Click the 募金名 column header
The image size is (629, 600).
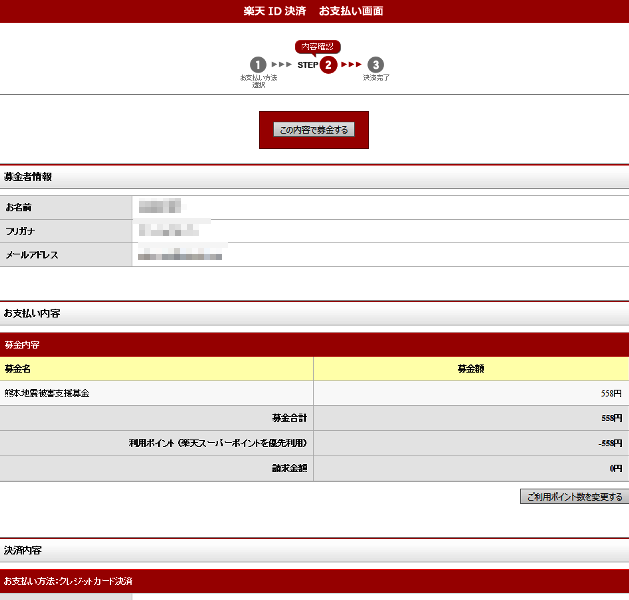coord(156,369)
